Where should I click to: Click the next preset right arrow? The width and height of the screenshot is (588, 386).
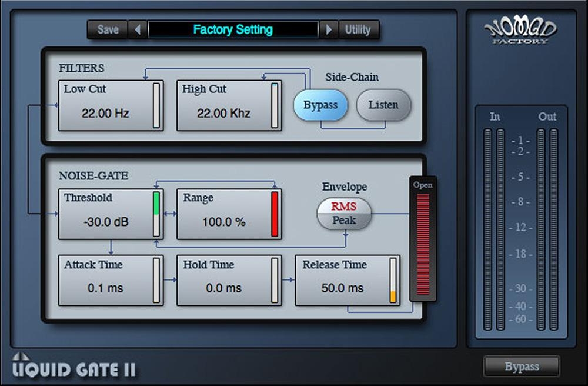tap(328, 29)
